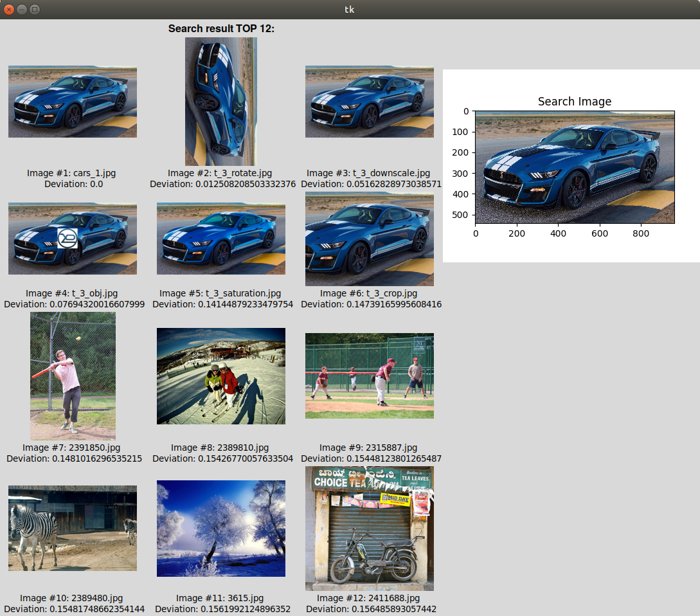
Task: Click the cropped car image t_3_crop.jpg
Action: coord(369,239)
